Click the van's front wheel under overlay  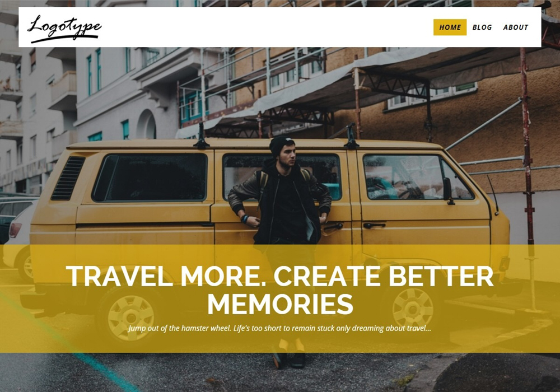413,308
